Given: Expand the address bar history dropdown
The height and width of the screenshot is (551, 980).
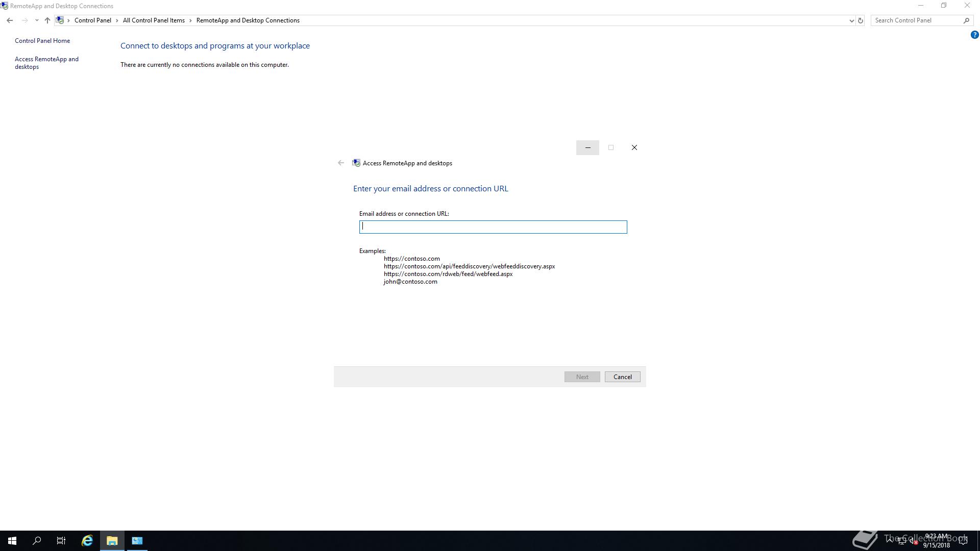Looking at the screenshot, I should 851,20.
